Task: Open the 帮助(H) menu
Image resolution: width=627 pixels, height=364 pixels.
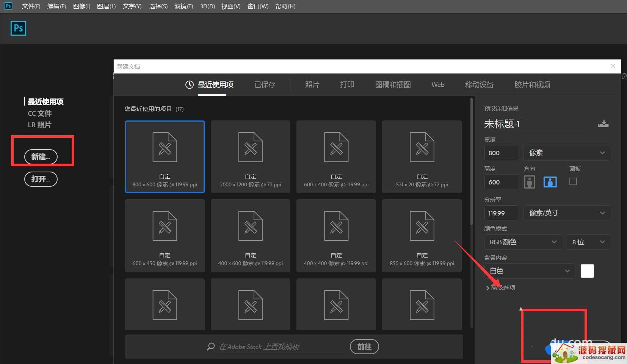Action: click(x=285, y=6)
